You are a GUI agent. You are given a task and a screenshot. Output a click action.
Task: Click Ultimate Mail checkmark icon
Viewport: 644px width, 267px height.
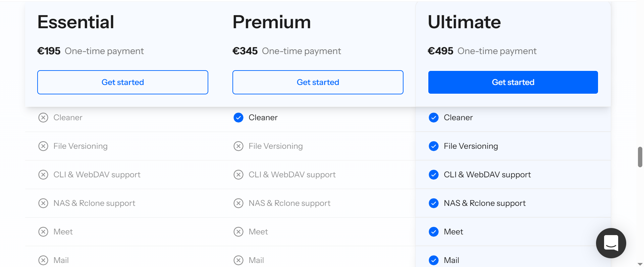pos(434,260)
